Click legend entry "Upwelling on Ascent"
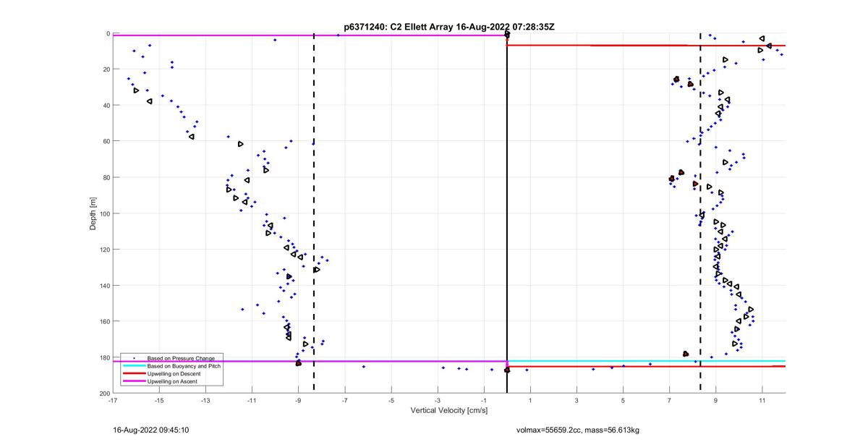Viewport: 868px width, 442px height. tap(173, 381)
